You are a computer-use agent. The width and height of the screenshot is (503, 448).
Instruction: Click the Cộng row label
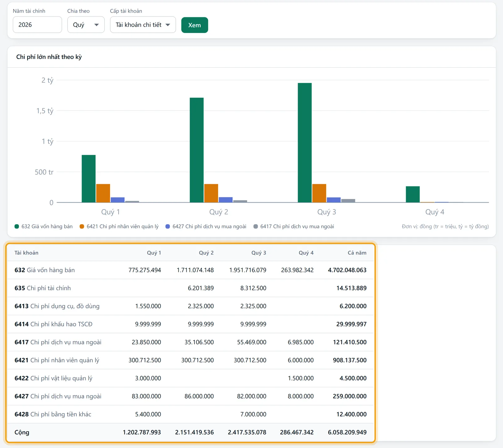point(22,432)
